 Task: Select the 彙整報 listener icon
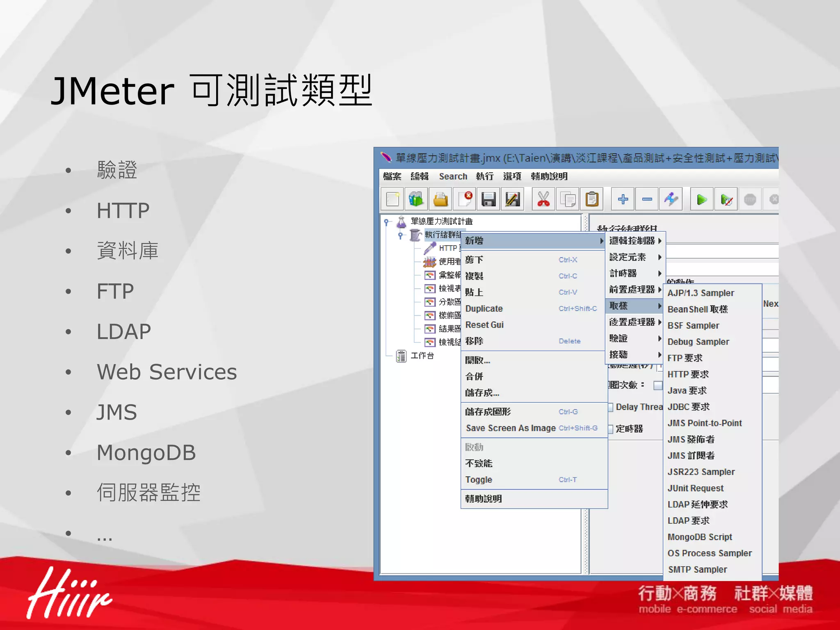coord(429,275)
